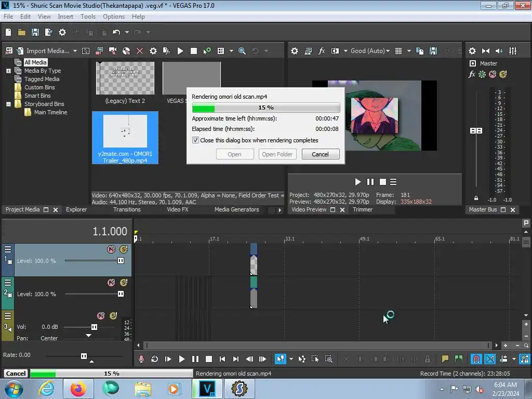
Task: Open Firefox from the Windows taskbar
Action: [x=78, y=389]
